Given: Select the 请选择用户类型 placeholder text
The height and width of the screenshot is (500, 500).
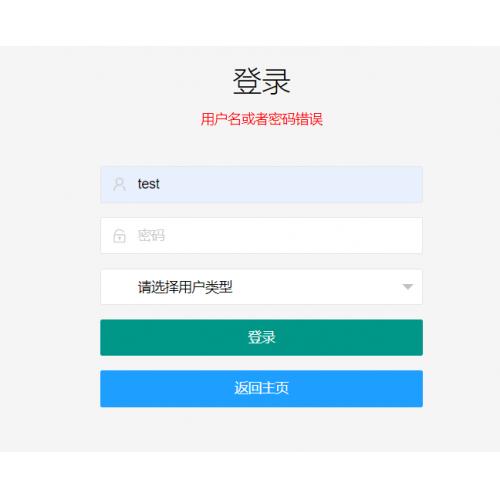Looking at the screenshot, I should click(185, 287).
